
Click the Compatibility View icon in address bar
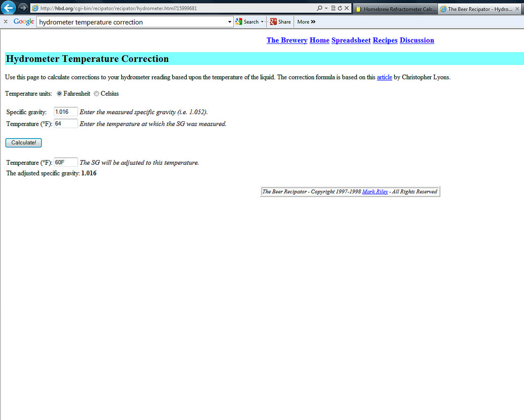click(x=333, y=8)
